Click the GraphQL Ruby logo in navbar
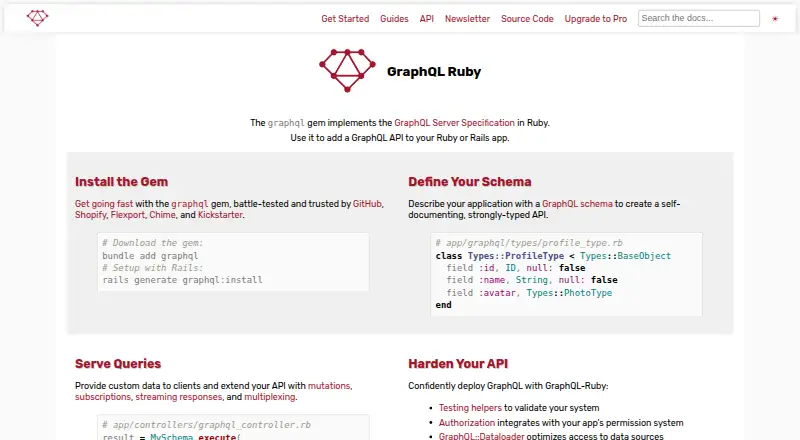Screen dimensions: 800x440 pyautogui.click(x=37, y=18)
